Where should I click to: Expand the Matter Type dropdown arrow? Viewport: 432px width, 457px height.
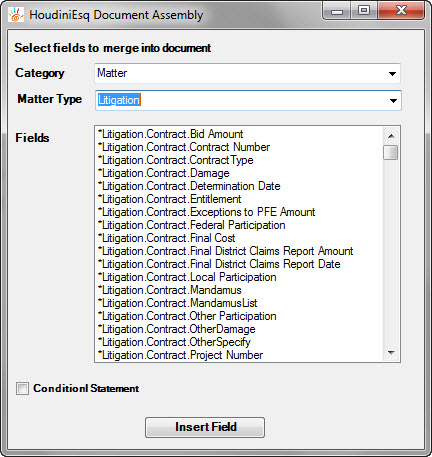[393, 100]
